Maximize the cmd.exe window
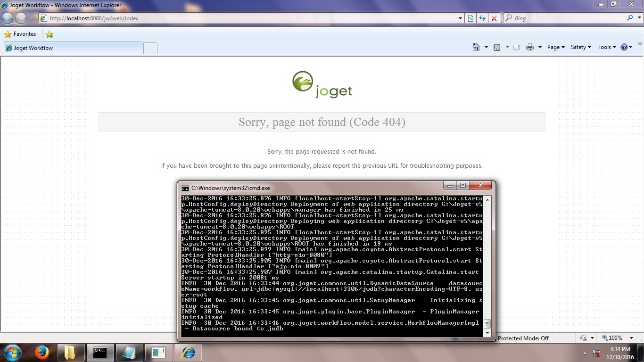644x362 pixels. [x=463, y=186]
